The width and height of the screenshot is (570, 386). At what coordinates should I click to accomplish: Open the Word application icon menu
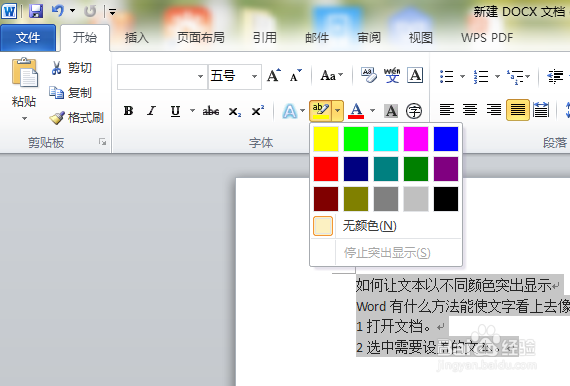click(x=9, y=11)
